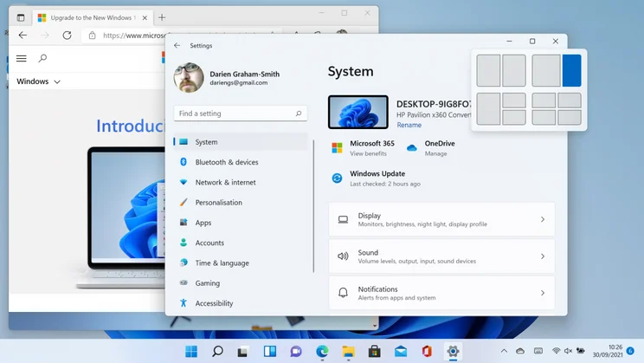Open the Edge vertical tabs button
The height and width of the screenshot is (363, 644).
tap(21, 17)
